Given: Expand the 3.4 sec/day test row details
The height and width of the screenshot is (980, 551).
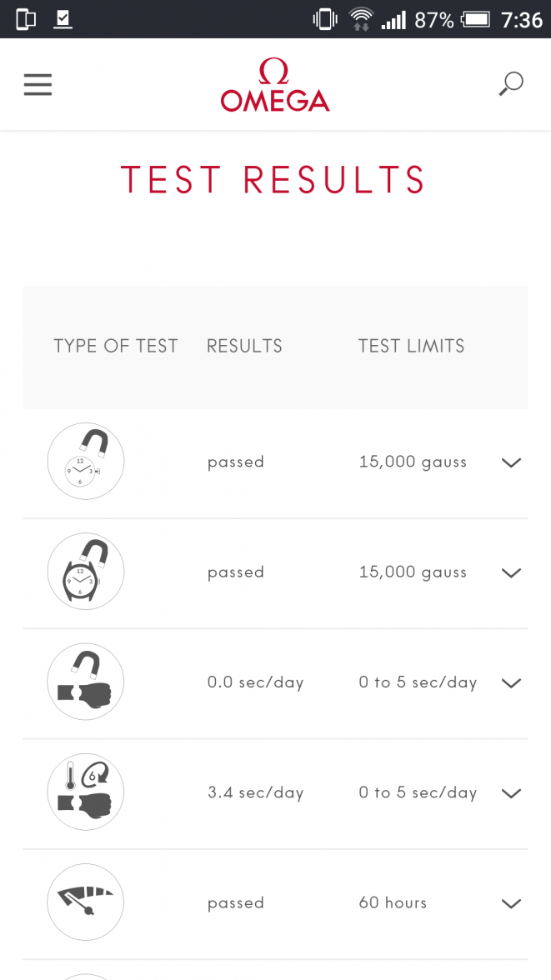Looking at the screenshot, I should [511, 792].
